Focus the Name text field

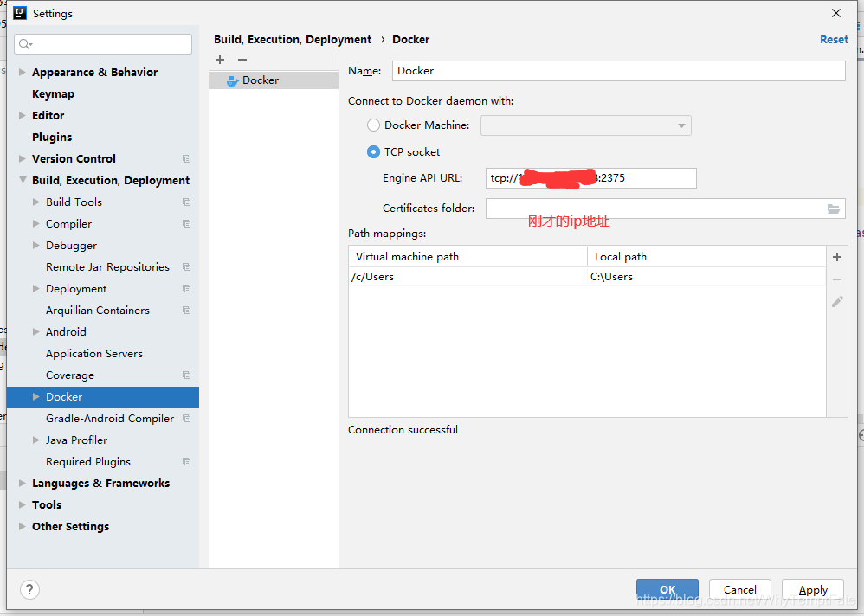(x=619, y=71)
